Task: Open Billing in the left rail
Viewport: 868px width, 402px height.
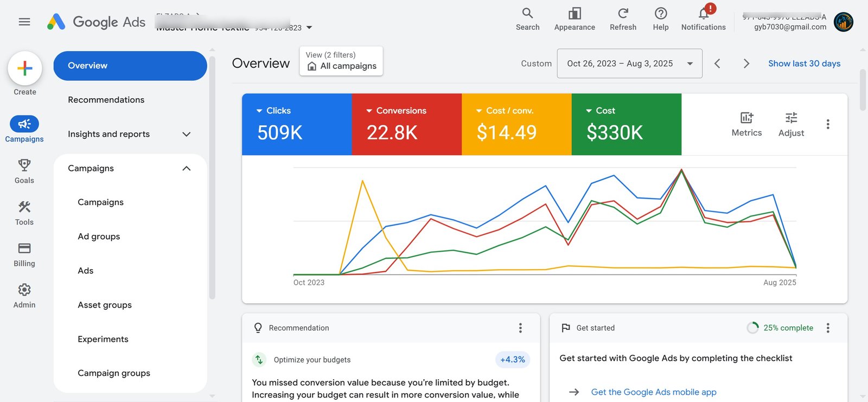Action: tap(24, 254)
